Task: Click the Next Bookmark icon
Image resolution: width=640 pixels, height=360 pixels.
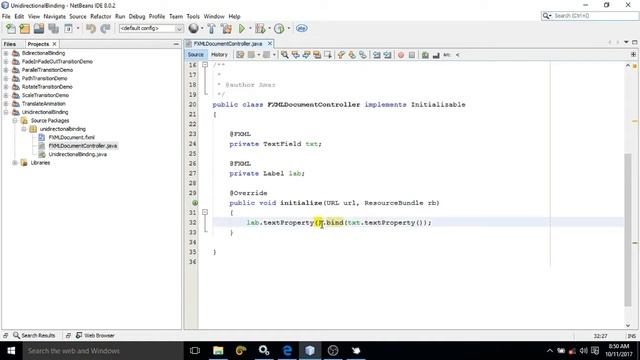Action: pos(352,55)
